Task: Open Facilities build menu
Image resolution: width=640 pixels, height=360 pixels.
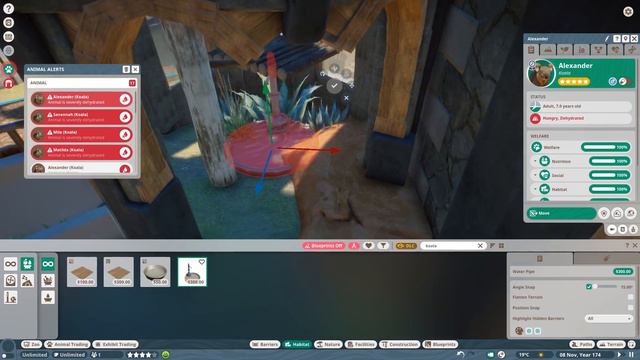Action: click(x=361, y=344)
